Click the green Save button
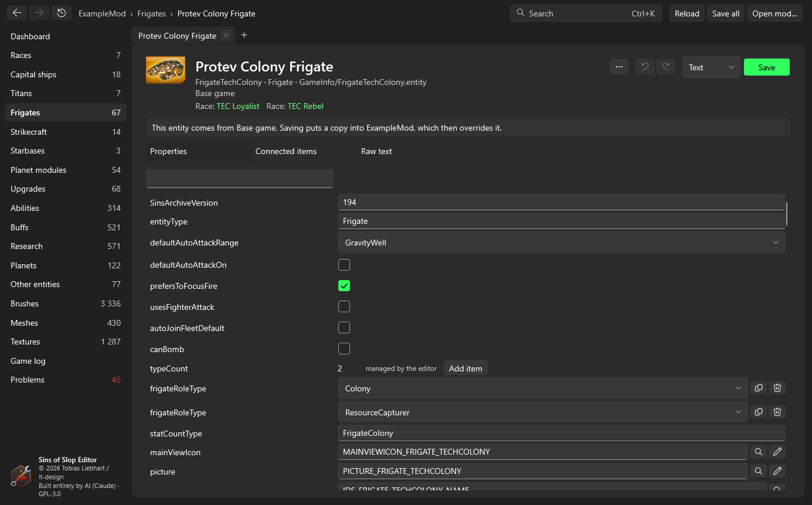This screenshot has width=812, height=505. pyautogui.click(x=767, y=67)
